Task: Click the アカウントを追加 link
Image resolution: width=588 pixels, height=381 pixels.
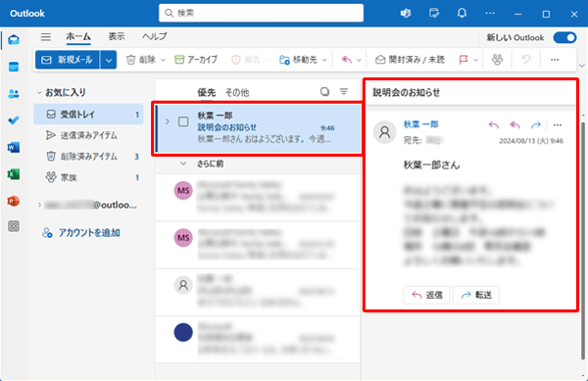Action: point(81,233)
